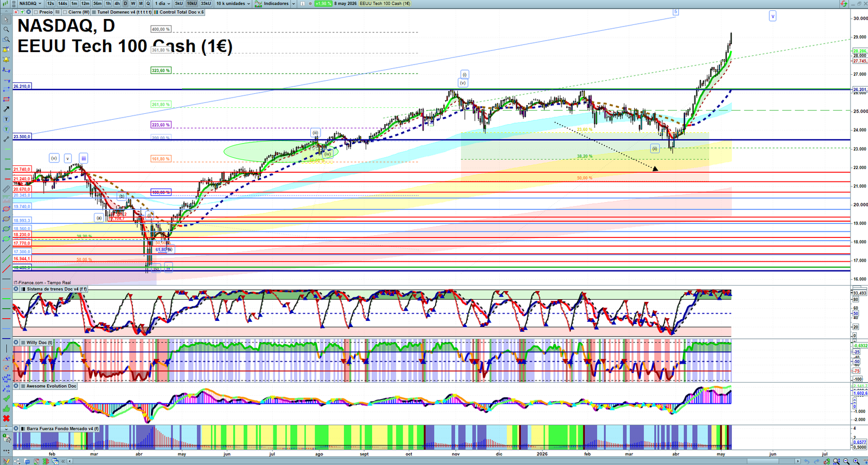Select the 10kU history range
This screenshot has width=868, height=465.
(192, 3)
